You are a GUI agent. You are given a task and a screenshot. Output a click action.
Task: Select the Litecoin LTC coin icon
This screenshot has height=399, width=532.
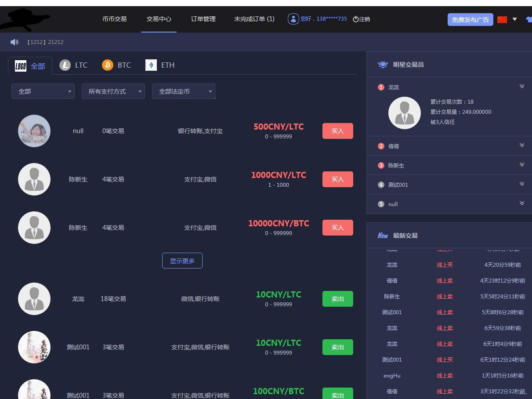pyautogui.click(x=65, y=65)
